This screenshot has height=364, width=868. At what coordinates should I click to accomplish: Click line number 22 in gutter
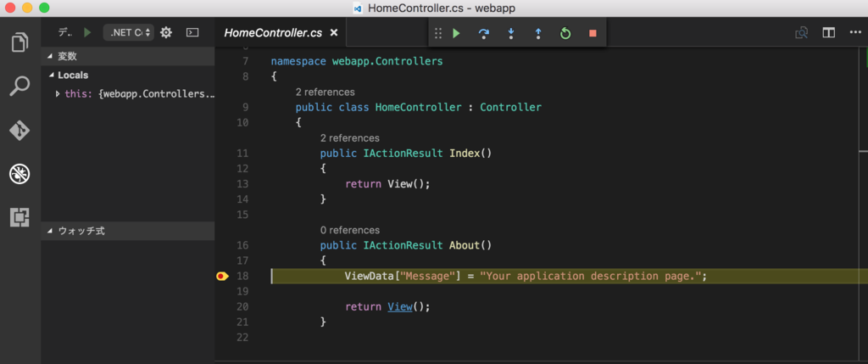coord(242,338)
